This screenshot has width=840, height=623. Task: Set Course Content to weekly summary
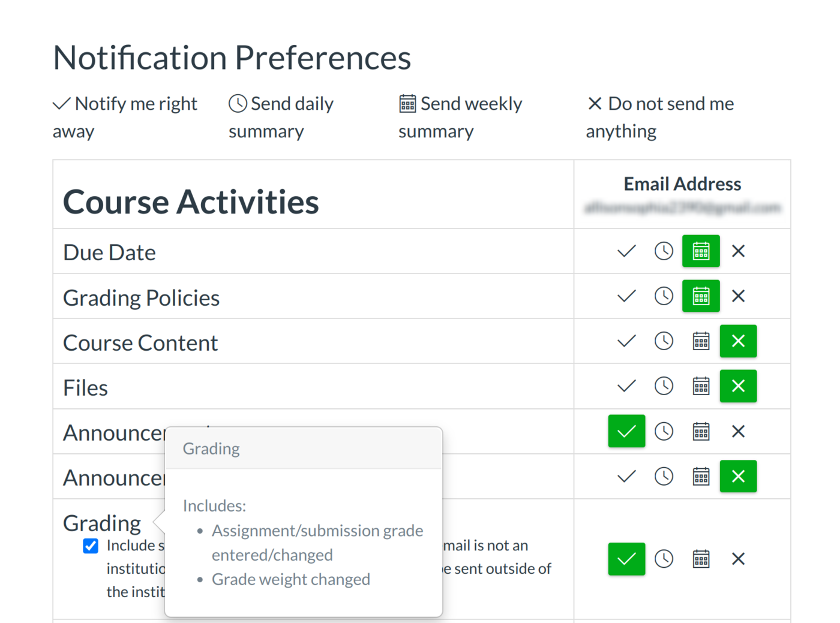tap(701, 341)
